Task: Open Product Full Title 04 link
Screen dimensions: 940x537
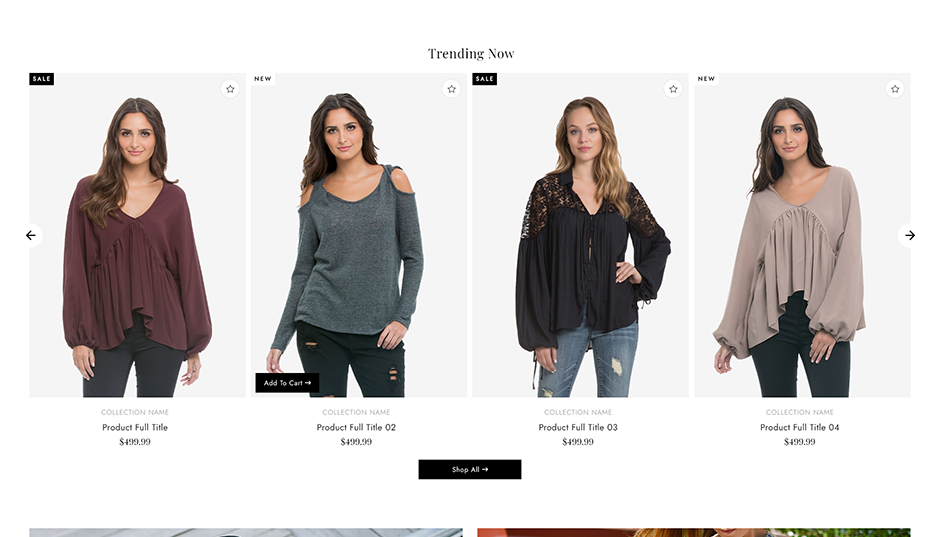Action: click(800, 427)
